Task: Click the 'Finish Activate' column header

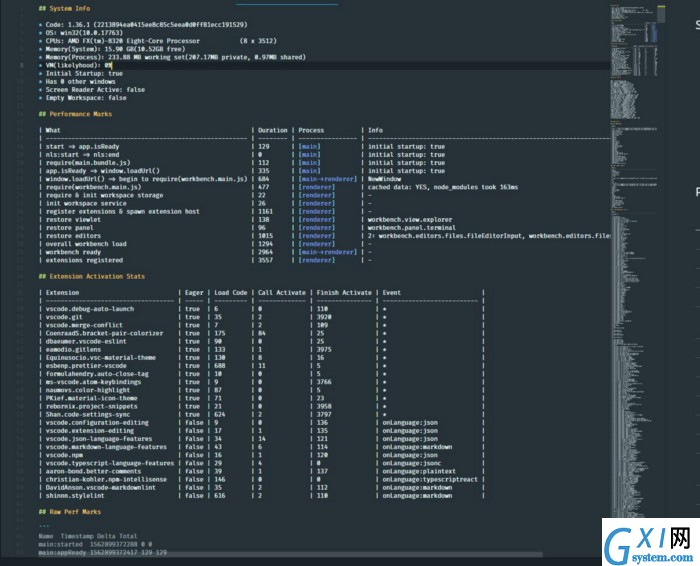Action: point(344,292)
